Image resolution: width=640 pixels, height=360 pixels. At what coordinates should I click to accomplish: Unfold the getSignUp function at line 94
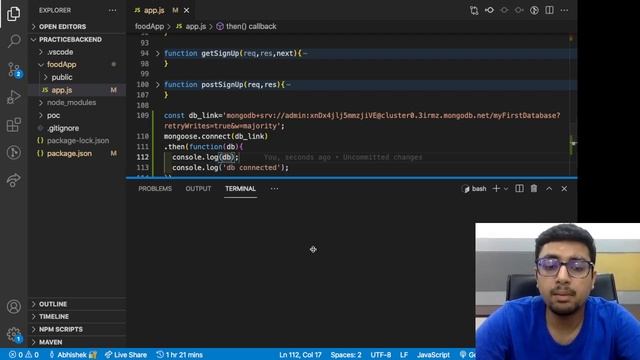point(158,53)
